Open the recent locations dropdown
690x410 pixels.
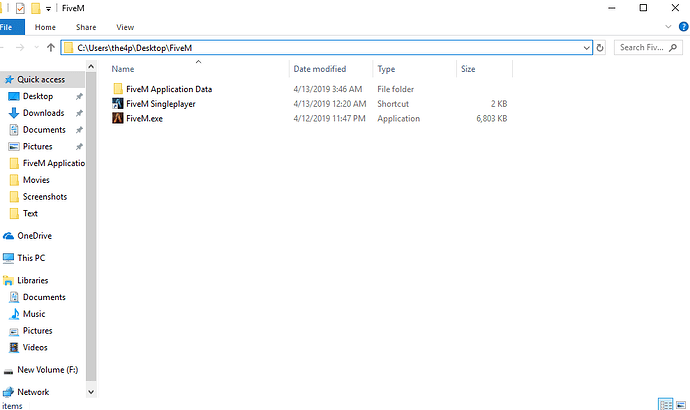37,48
